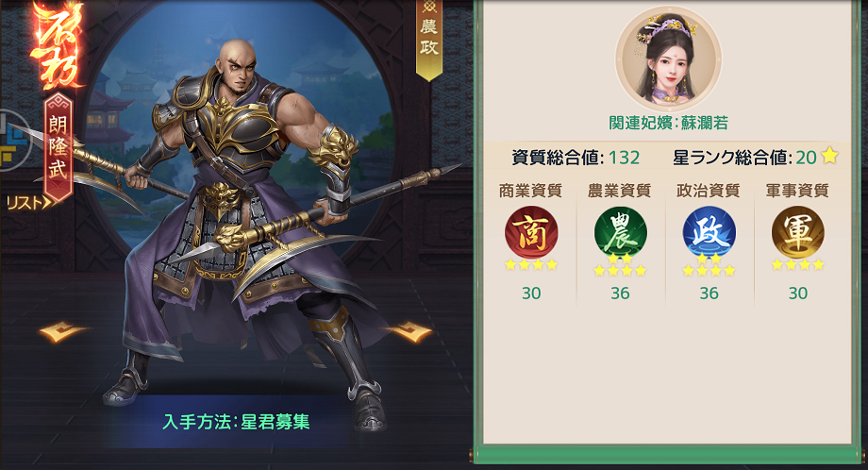
Task: Click the red 商 commerce aptitude icon
Action: [531, 232]
